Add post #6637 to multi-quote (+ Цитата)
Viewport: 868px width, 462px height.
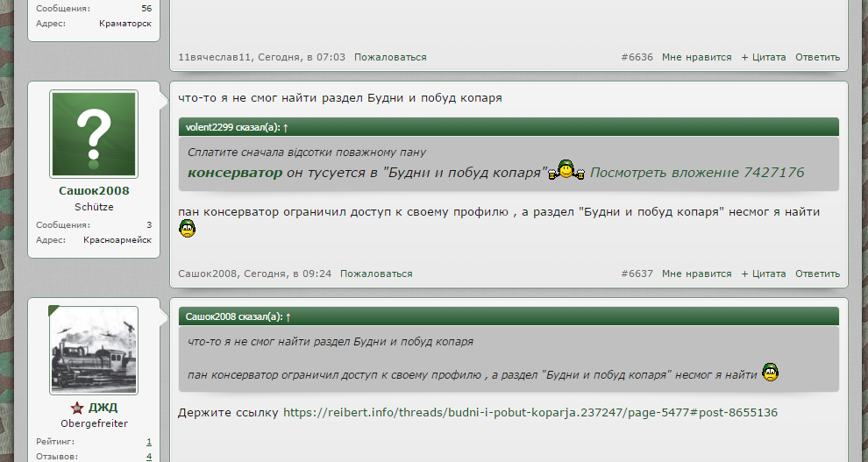pos(764,274)
